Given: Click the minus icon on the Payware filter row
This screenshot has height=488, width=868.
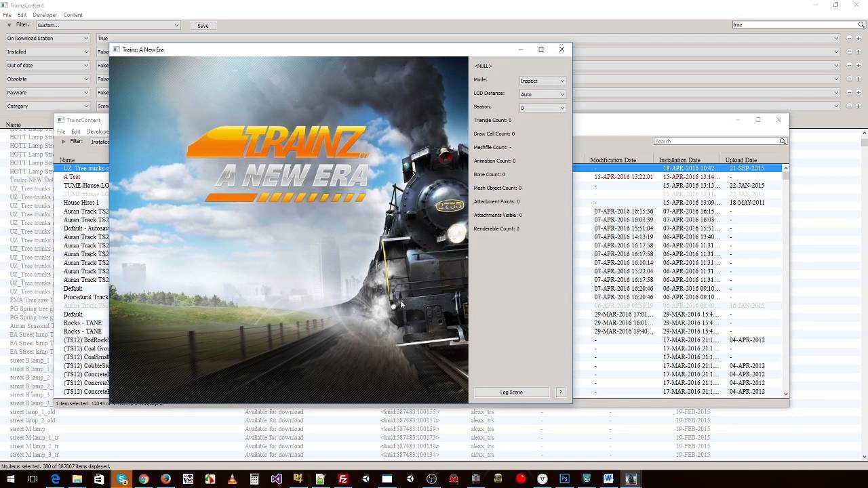Looking at the screenshot, I should click(x=849, y=93).
